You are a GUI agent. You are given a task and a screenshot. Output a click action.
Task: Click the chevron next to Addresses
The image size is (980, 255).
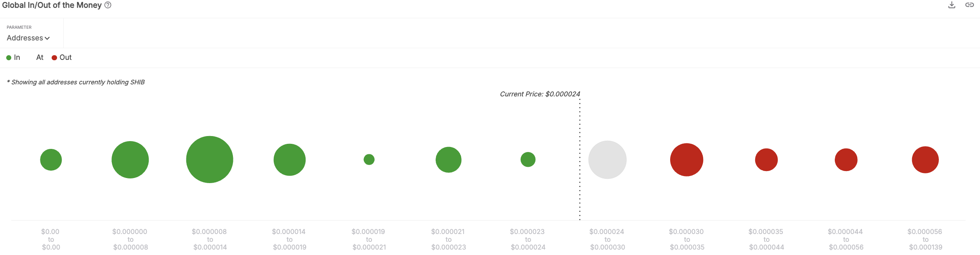[x=47, y=38]
